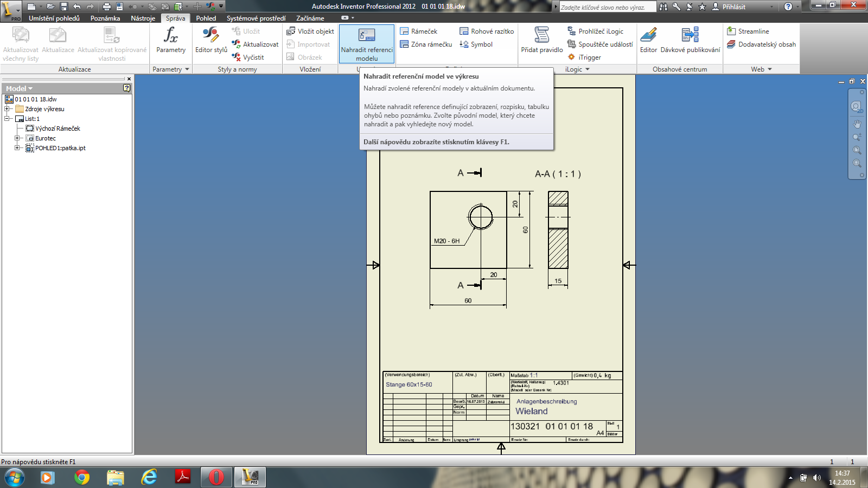Open Prohlížeč iLogic
Screen dimensions: 868x488
(x=595, y=31)
